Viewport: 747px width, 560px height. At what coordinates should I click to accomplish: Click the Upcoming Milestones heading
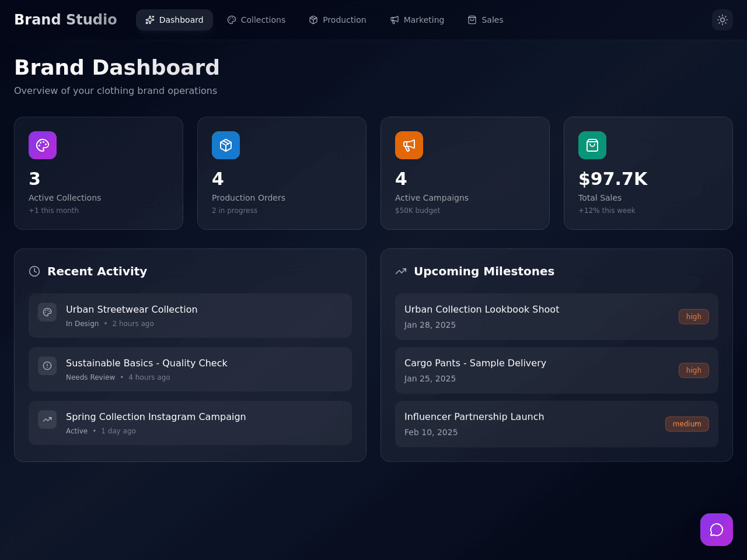click(484, 271)
